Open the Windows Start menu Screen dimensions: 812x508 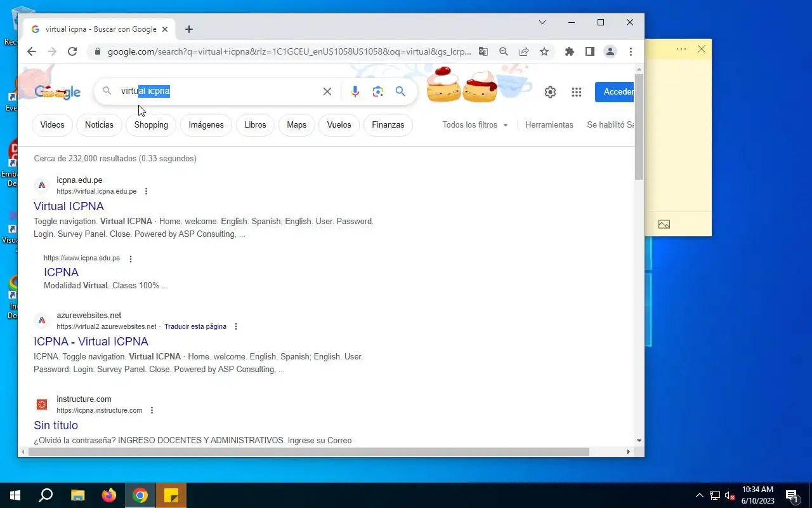click(x=15, y=495)
